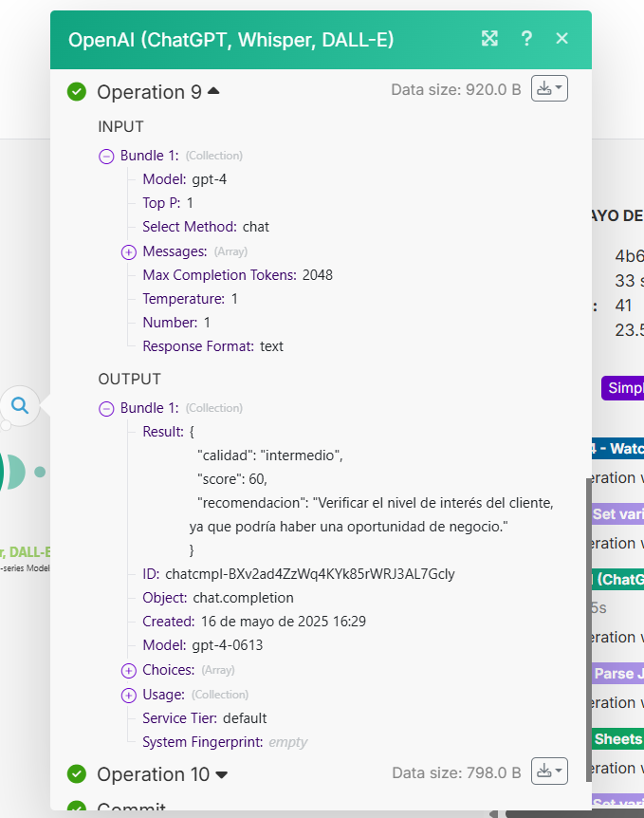Open download dropdown for Operation 10

tap(549, 772)
